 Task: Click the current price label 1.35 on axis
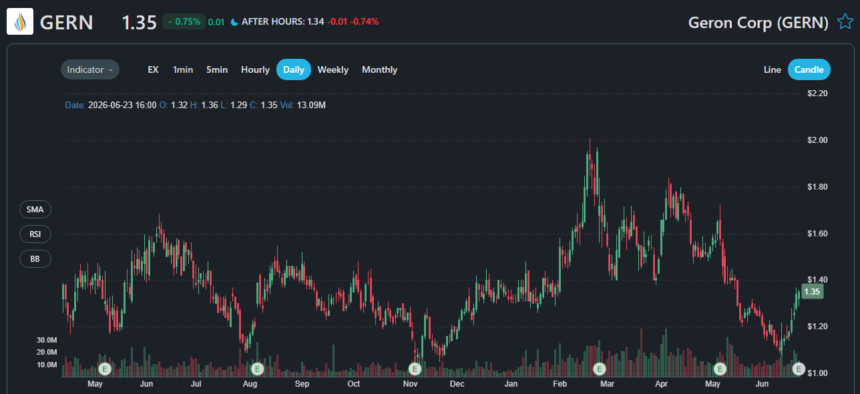[x=812, y=291]
